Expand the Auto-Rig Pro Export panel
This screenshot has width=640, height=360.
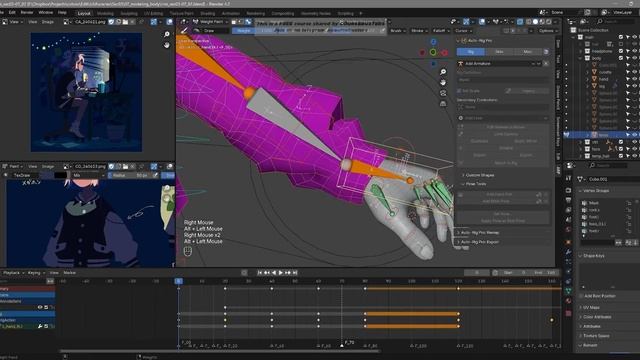[x=479, y=242]
